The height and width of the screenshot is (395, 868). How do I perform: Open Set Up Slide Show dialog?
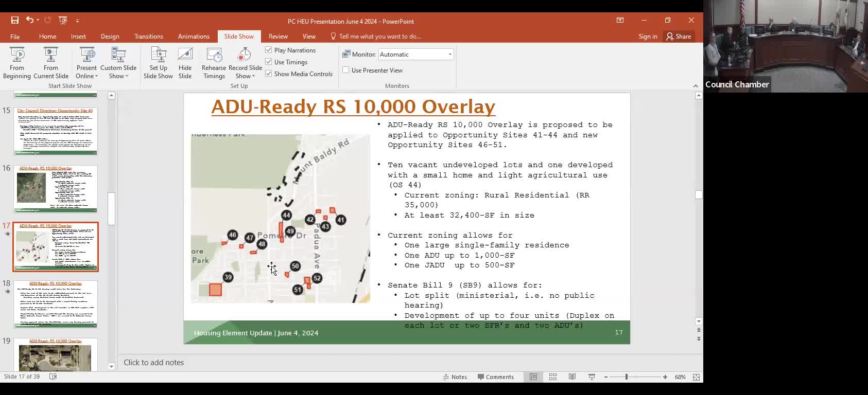pos(158,63)
